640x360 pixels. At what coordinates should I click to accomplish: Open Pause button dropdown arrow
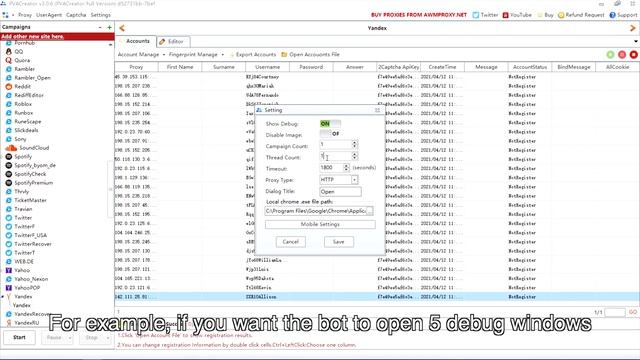[x=69, y=338]
